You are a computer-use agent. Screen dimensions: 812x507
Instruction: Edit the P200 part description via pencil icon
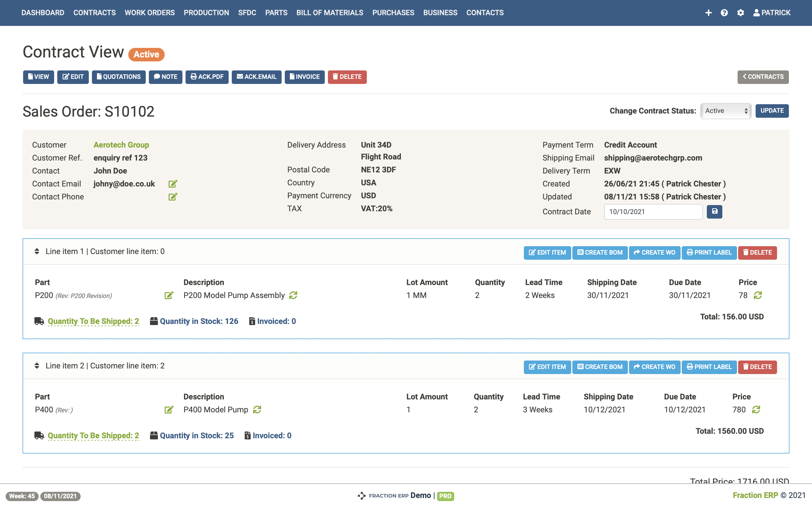pyautogui.click(x=169, y=295)
